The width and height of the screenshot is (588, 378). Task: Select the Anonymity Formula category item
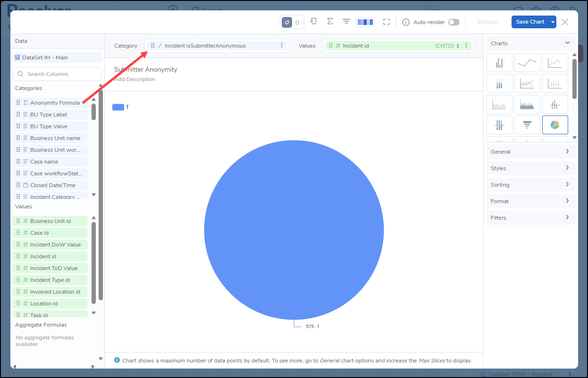click(x=50, y=103)
